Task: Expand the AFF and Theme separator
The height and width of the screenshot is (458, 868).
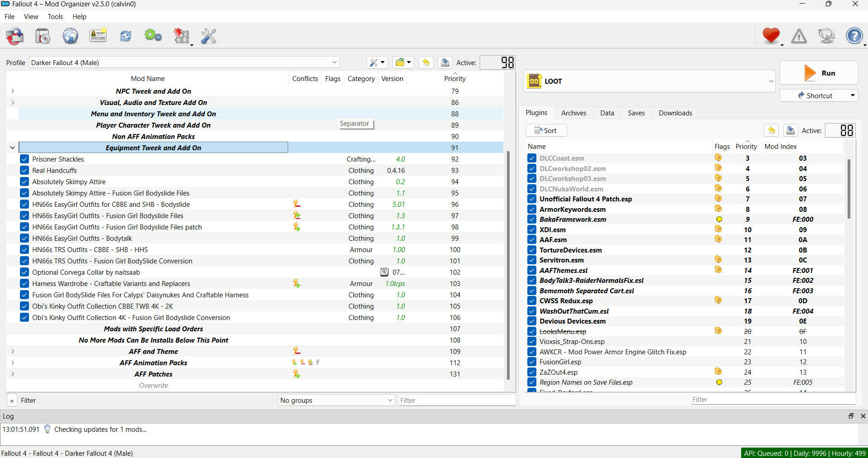Action: click(x=13, y=351)
